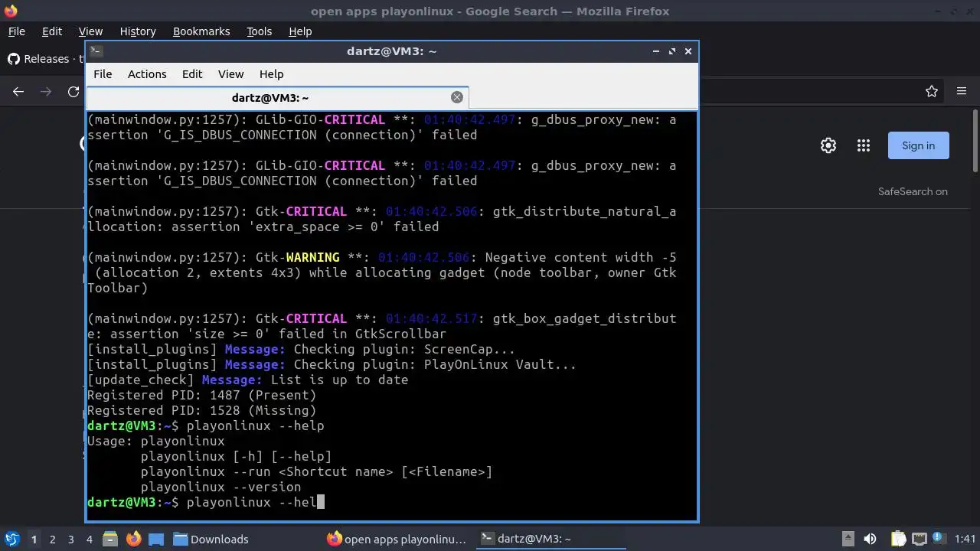Viewport: 980px width, 551px height.
Task: Go back in Firefox
Action: [18, 92]
